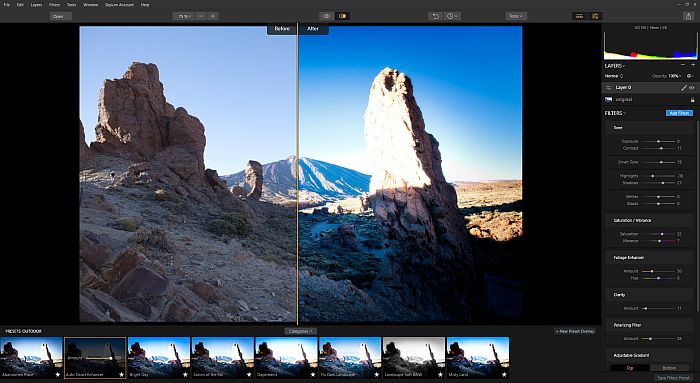Click the Exposure slider
Viewport: 700px width, 383px height.
point(658,141)
